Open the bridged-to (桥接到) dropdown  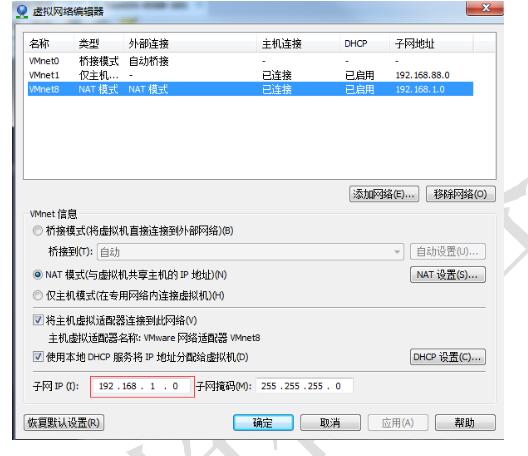[250, 252]
